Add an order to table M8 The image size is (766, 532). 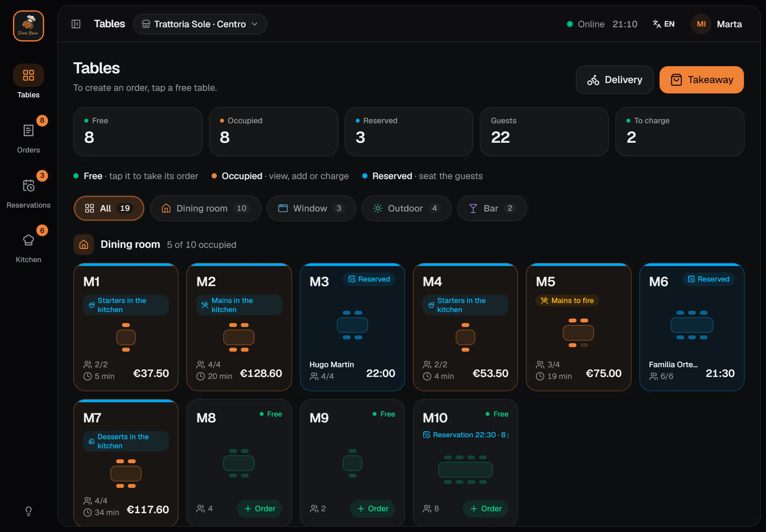click(260, 509)
